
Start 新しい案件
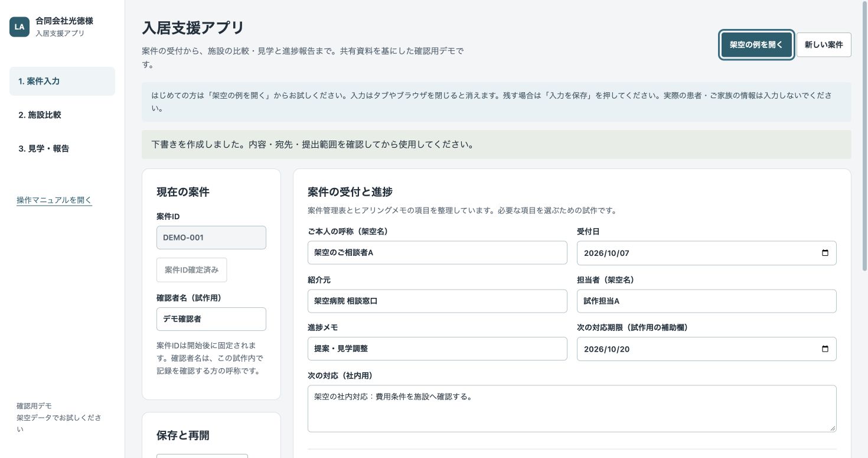click(824, 45)
